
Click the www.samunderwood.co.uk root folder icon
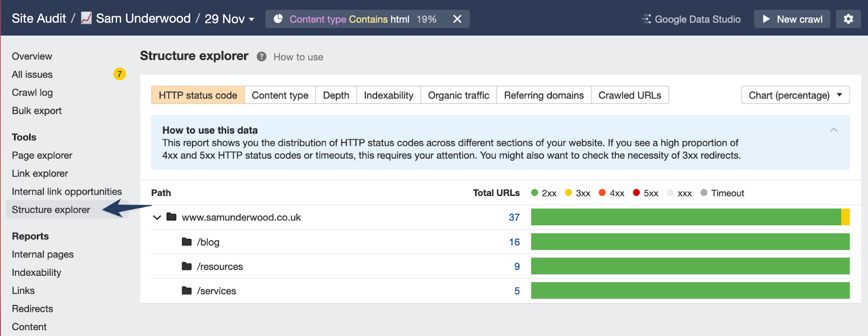(171, 217)
